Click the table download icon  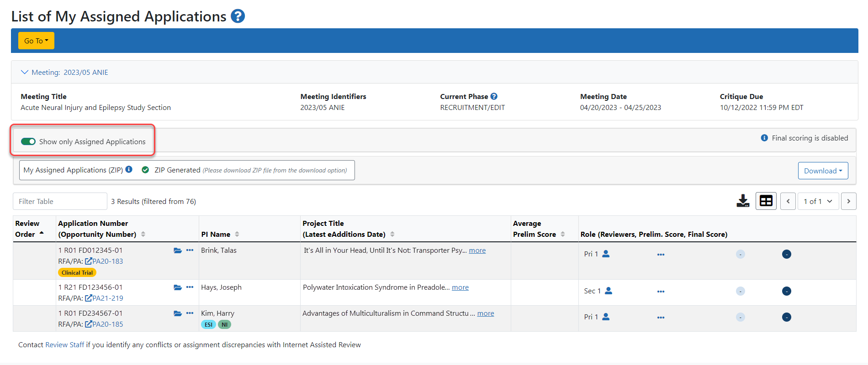point(743,201)
